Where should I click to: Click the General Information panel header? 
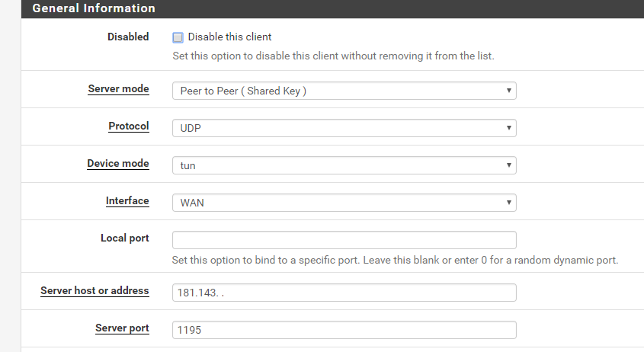[94, 8]
